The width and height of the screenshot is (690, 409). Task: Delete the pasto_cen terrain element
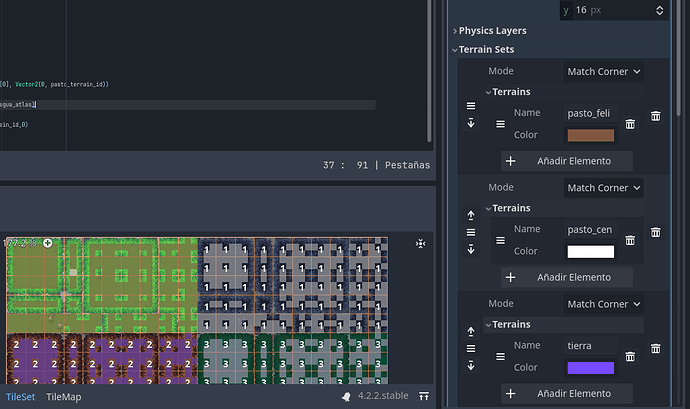630,240
